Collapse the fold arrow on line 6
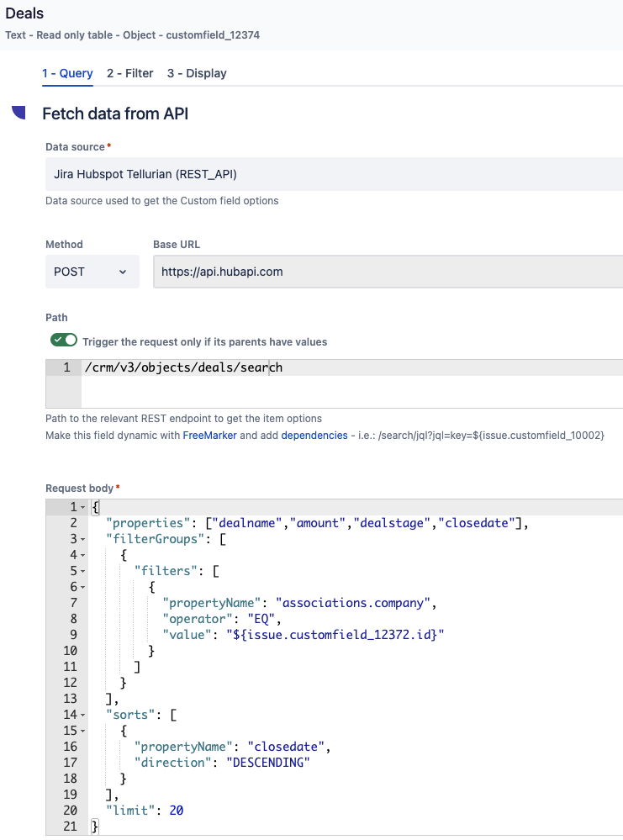This screenshot has height=840, width=623. (83, 588)
